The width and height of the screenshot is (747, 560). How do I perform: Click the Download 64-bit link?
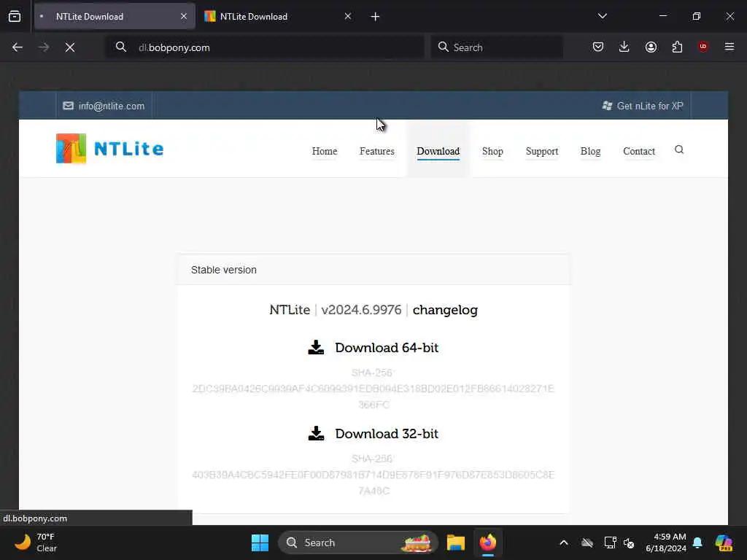[387, 348]
